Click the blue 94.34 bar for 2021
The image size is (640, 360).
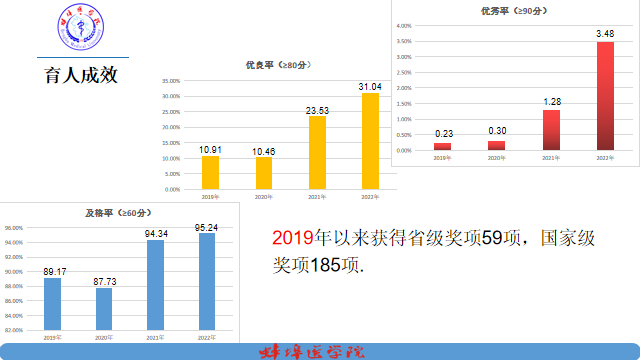[x=156, y=285]
